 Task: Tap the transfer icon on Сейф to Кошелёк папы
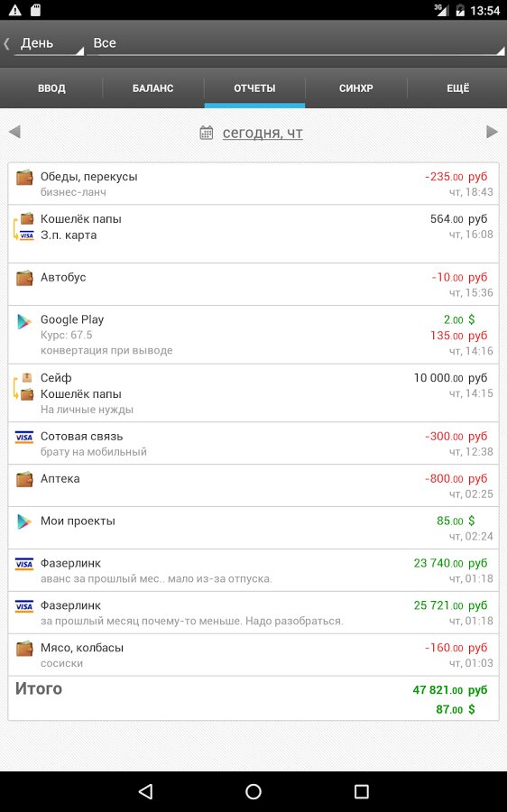(x=23, y=386)
